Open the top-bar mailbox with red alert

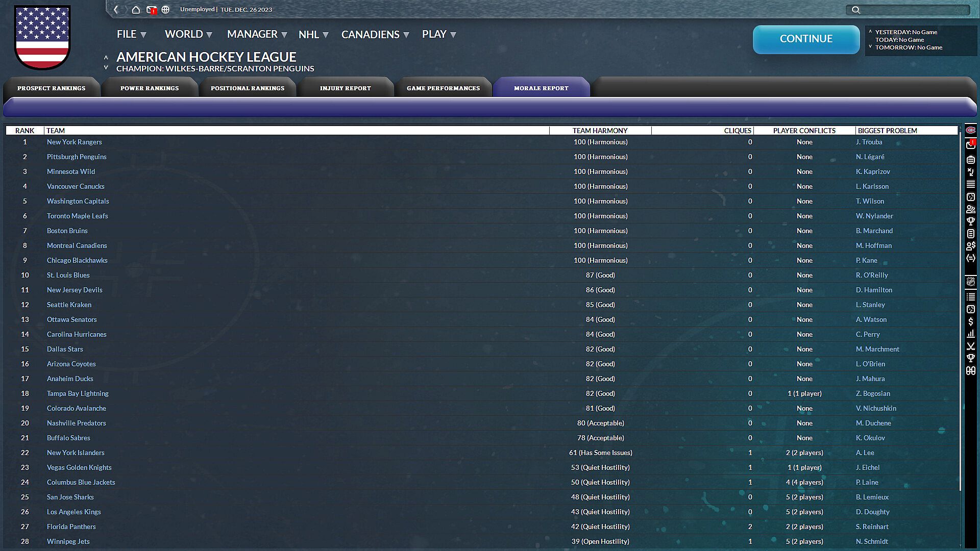(151, 10)
